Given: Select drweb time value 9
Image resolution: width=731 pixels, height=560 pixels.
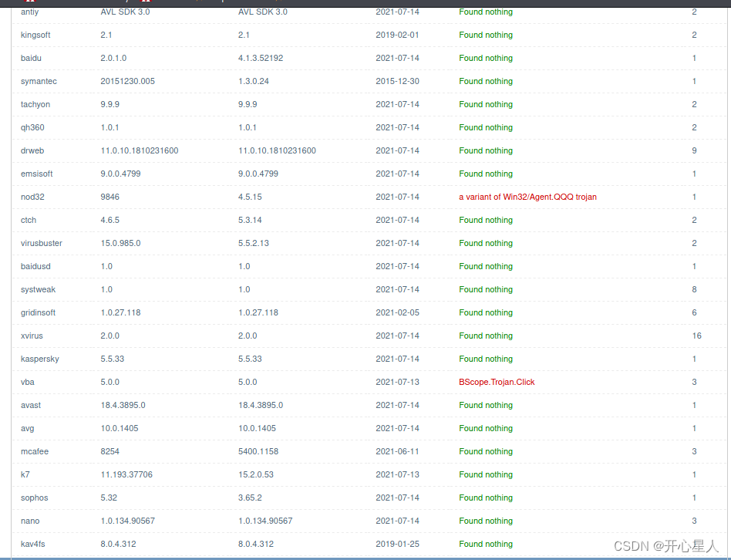Looking at the screenshot, I should point(694,150).
